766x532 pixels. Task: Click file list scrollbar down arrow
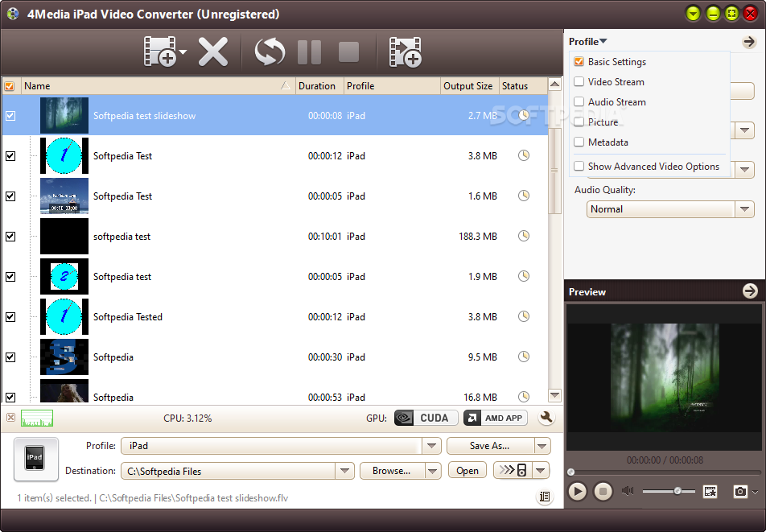click(554, 394)
